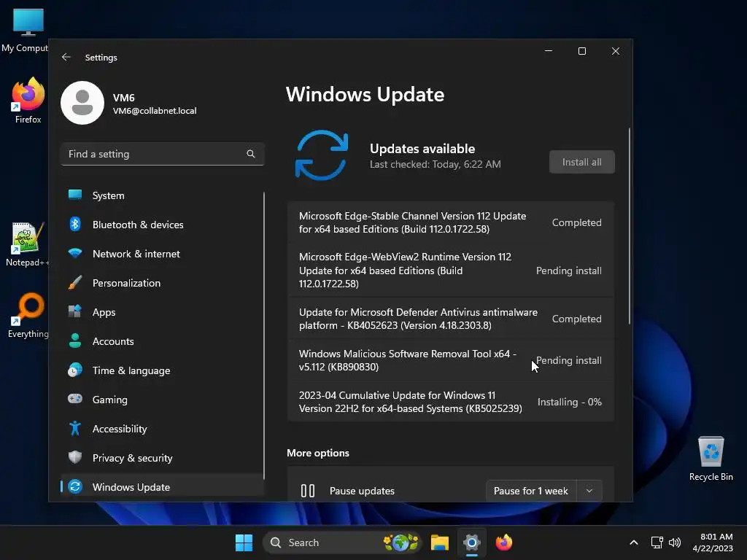
Task: Open the Windows Start button
Action: pyautogui.click(x=244, y=542)
